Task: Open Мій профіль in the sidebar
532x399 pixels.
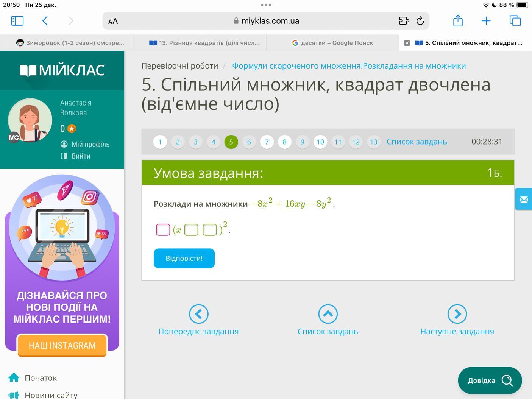Action: pos(90,144)
